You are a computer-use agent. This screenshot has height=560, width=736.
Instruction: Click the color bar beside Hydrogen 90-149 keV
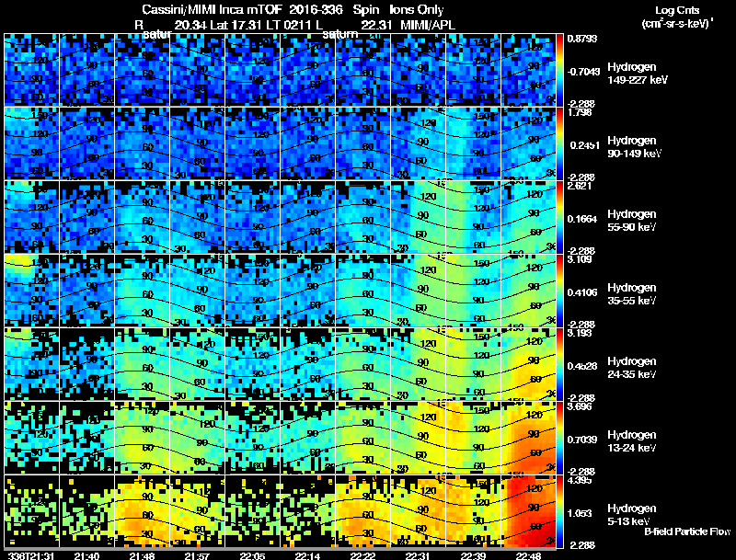[559, 143]
